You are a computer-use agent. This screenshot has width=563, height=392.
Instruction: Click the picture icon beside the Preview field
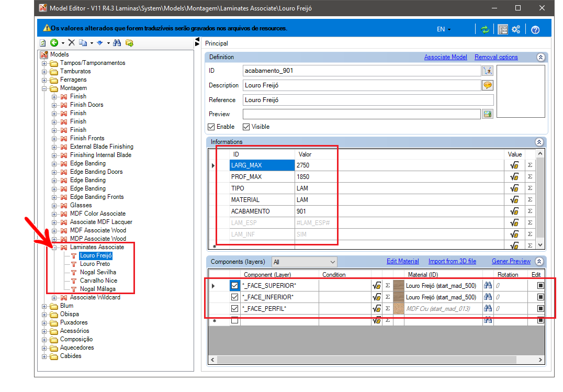487,114
